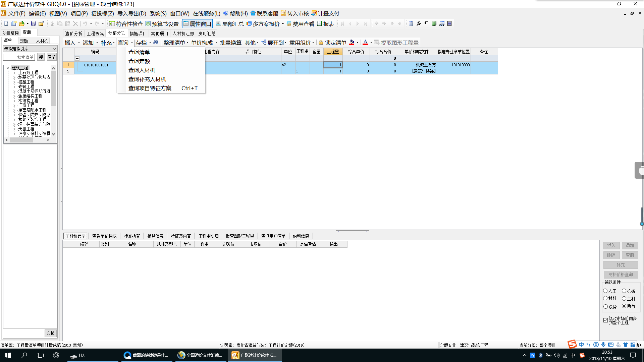Screen dimensions: 644x362
Task: Click the New file icon
Action: [6, 23]
